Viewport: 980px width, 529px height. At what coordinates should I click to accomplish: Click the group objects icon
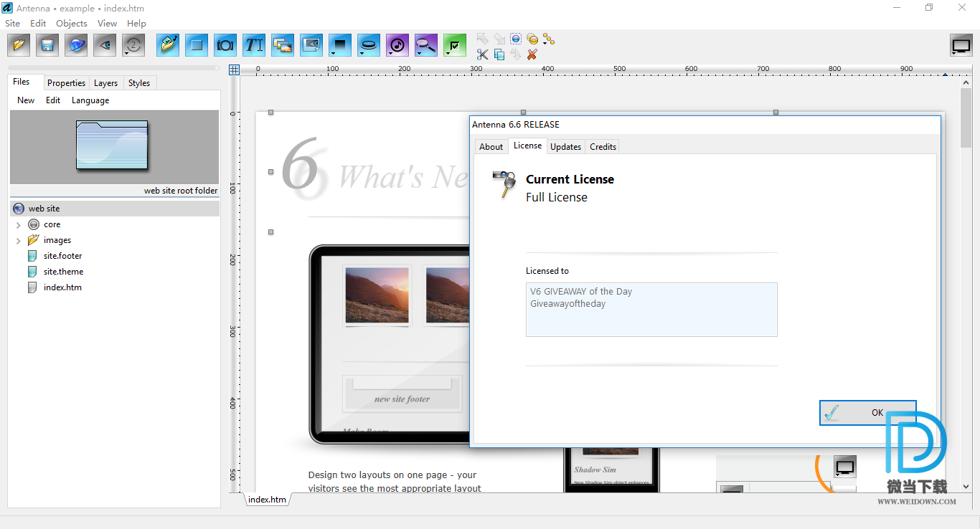click(x=532, y=39)
